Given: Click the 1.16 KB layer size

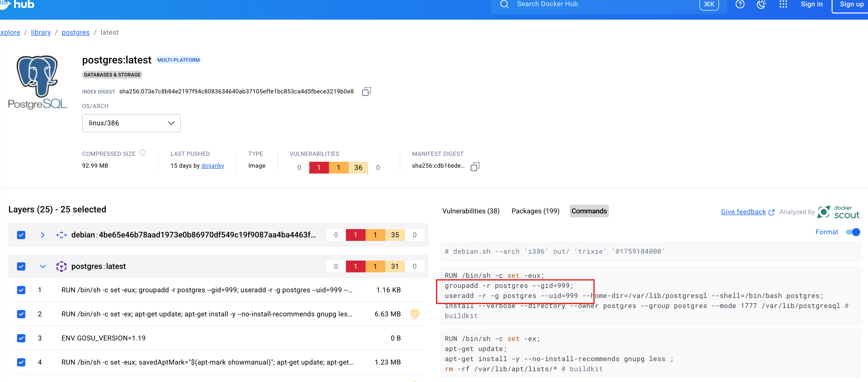Looking at the screenshot, I should point(388,290).
